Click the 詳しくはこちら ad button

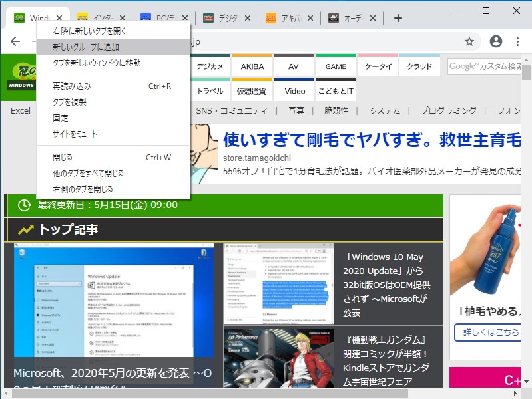coord(487,332)
